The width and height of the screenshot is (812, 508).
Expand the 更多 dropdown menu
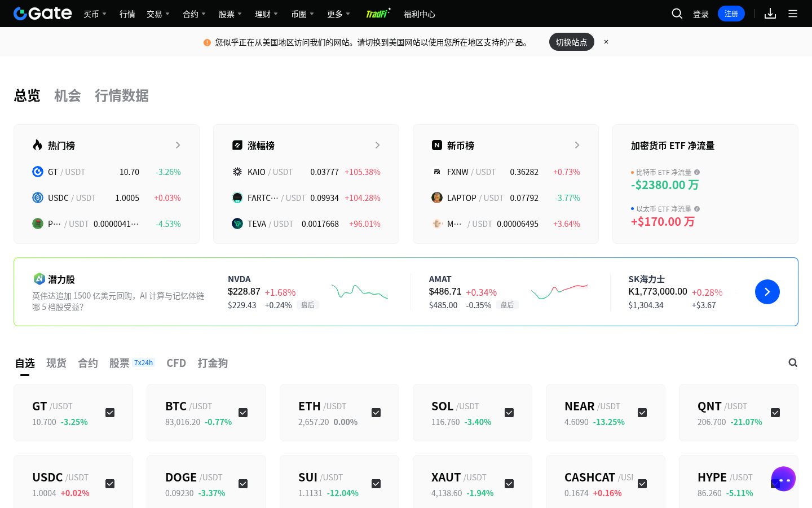tap(338, 14)
